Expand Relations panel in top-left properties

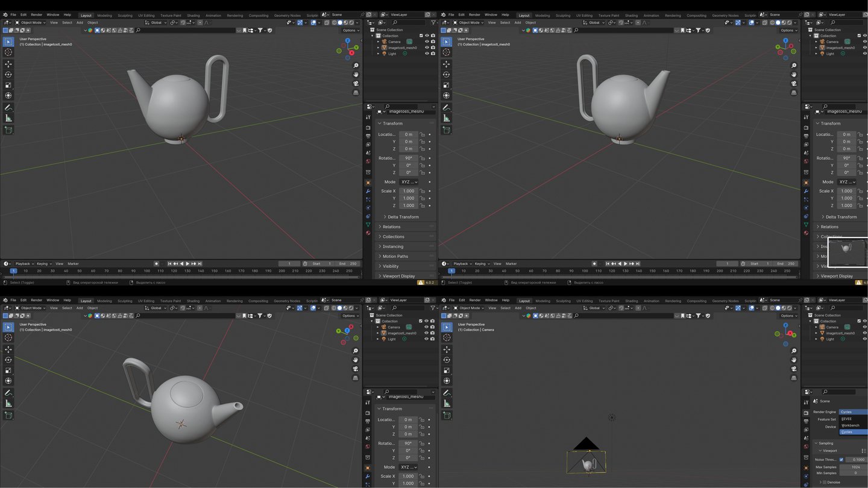point(406,227)
